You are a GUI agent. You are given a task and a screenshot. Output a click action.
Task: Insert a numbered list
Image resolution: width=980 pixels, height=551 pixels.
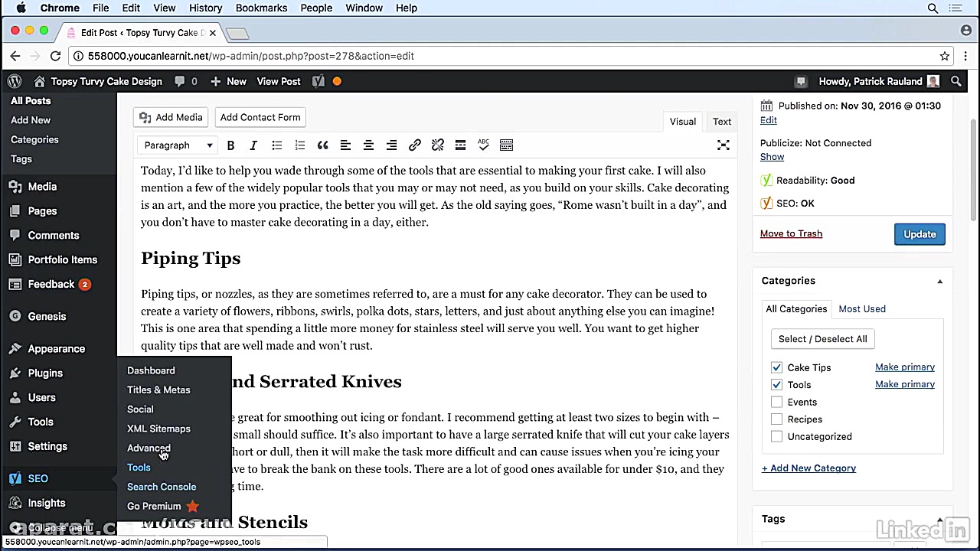(299, 145)
